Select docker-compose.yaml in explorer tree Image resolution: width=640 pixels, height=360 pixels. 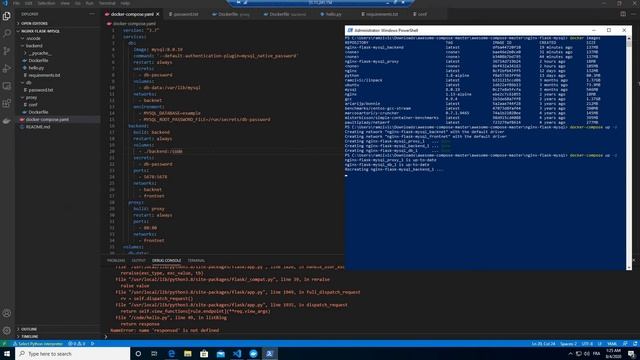click(x=47, y=120)
